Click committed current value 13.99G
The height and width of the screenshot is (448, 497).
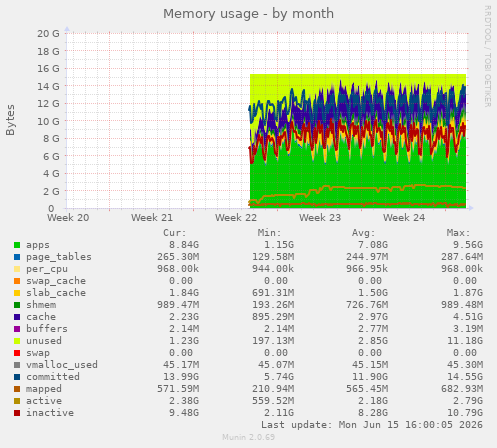(x=181, y=377)
